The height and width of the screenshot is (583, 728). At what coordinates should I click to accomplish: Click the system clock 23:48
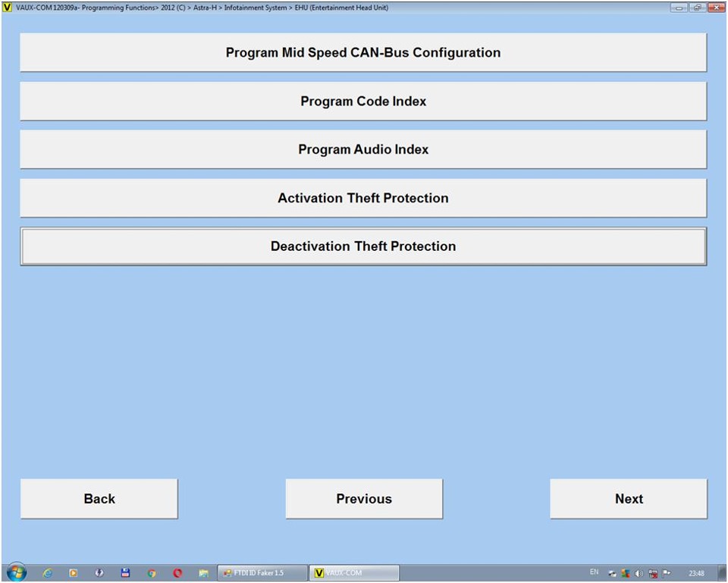(x=696, y=573)
